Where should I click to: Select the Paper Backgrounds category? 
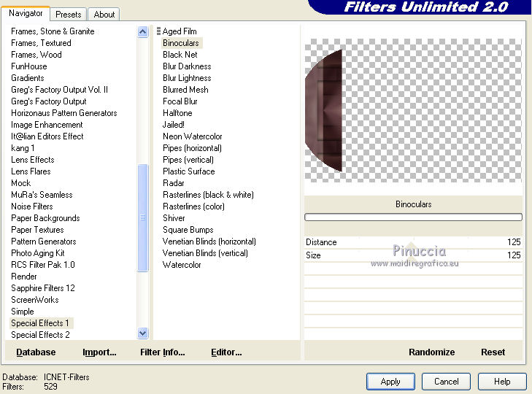(45, 218)
